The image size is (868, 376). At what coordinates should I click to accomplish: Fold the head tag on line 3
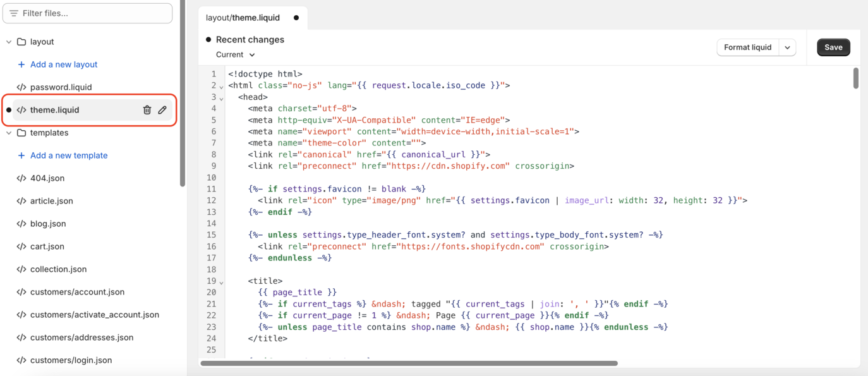pos(221,98)
